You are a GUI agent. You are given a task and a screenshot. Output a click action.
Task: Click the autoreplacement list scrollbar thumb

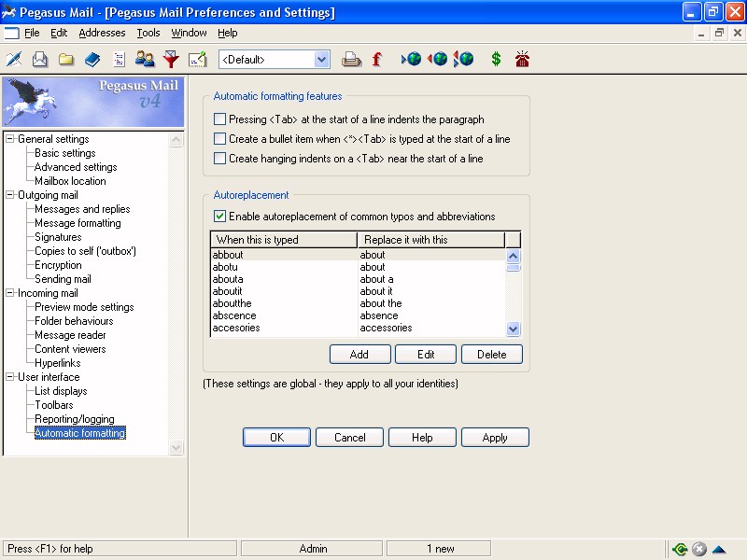click(513, 268)
